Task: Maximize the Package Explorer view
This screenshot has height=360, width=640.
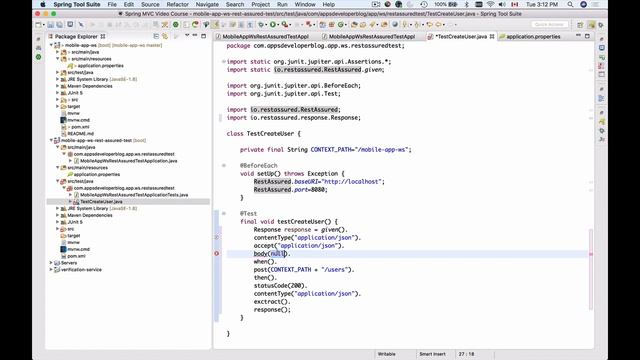Action: pos(204,36)
